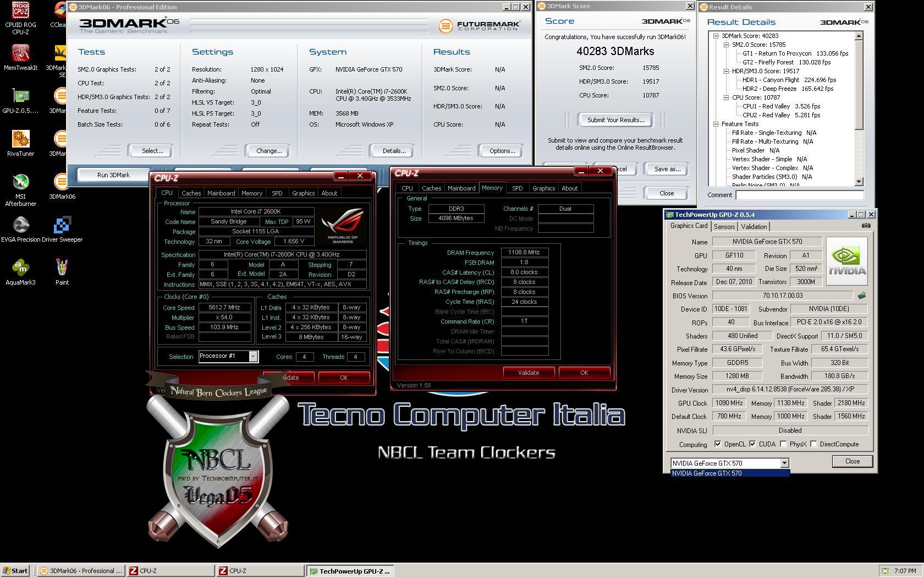Screen dimensions: 924x578
Task: Collapse the HDR/SM3.0 Score tree node
Action: (x=726, y=71)
